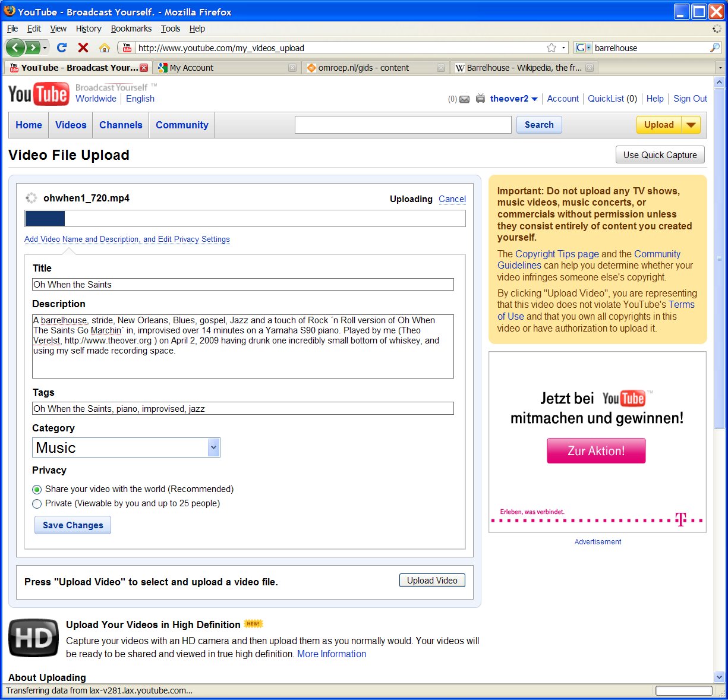Screen dimensions: 728x700
Task: Open the theover2 account dropdown
Action: pos(514,99)
